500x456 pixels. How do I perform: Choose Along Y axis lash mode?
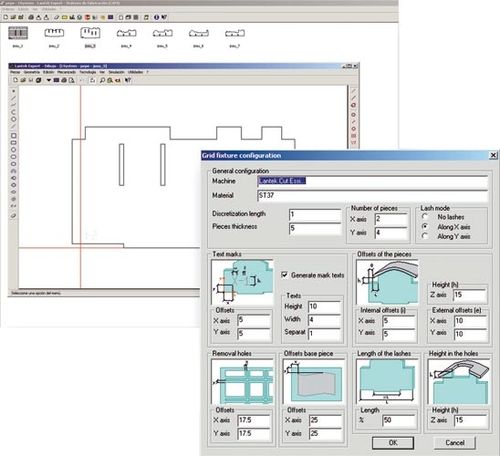click(x=425, y=236)
